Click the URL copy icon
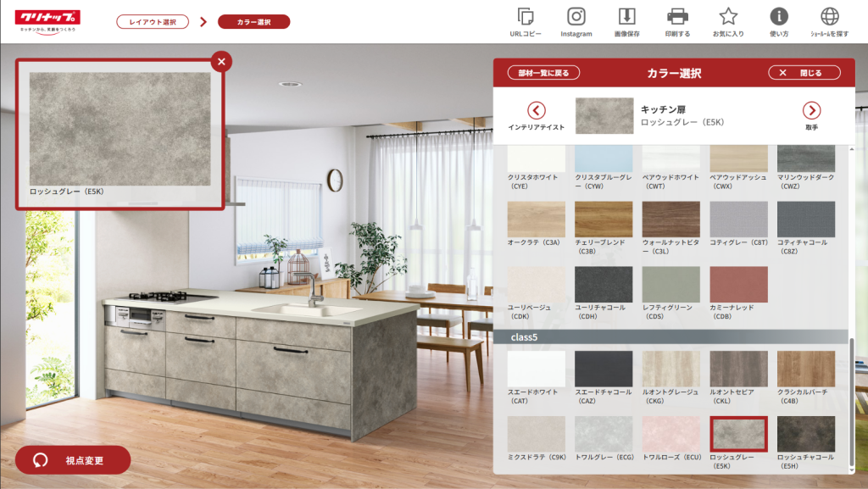868x489 pixels. click(526, 17)
